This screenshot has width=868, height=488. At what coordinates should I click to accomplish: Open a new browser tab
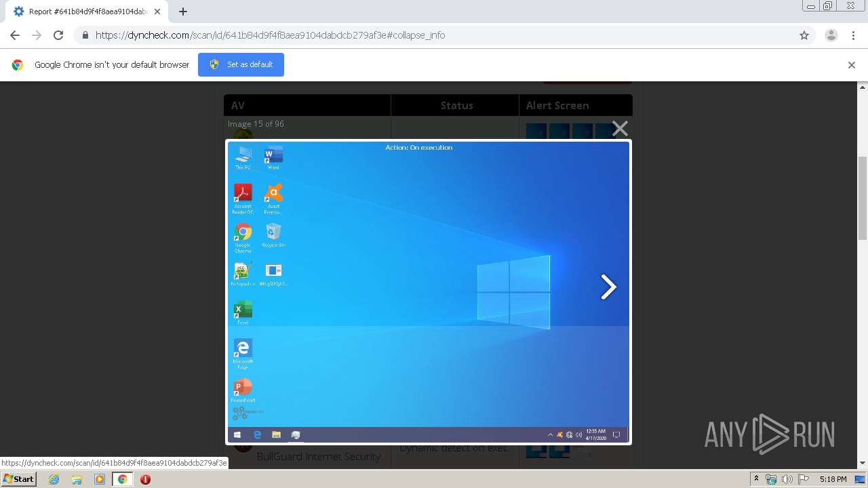183,12
